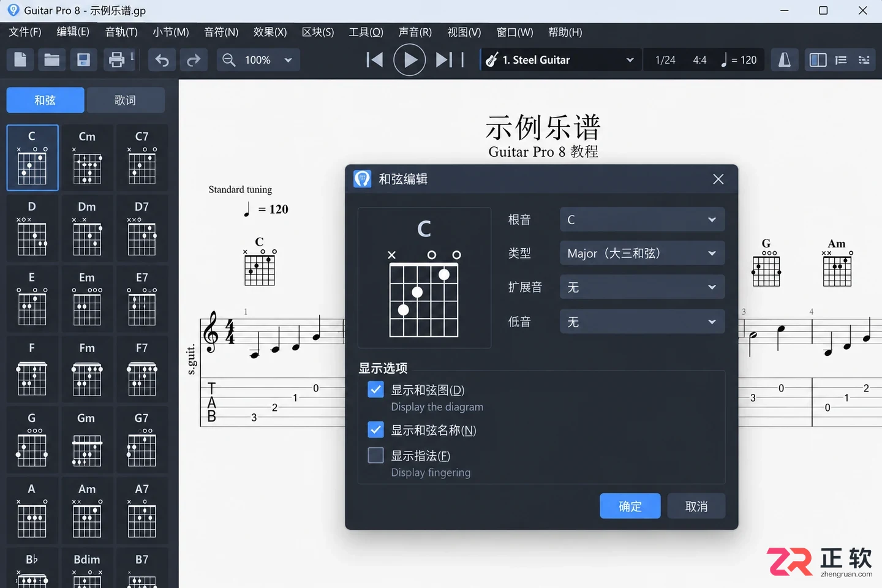Screen dimensions: 882x588
Task: Create a new file with the document icon
Action: pyautogui.click(x=20, y=59)
